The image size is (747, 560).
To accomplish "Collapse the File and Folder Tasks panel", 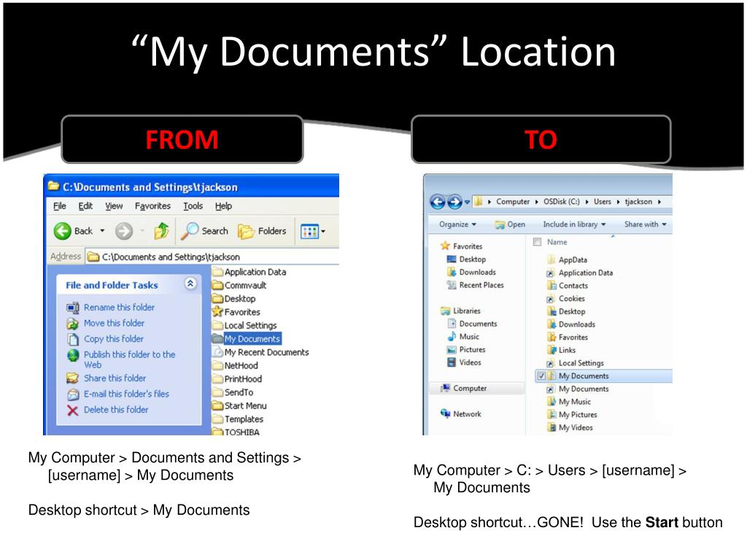I will coord(190,284).
